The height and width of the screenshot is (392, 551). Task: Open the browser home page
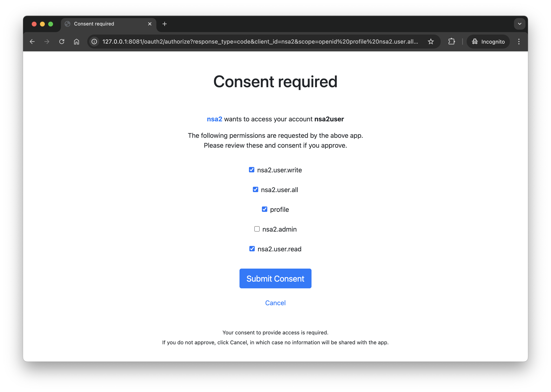coord(77,42)
